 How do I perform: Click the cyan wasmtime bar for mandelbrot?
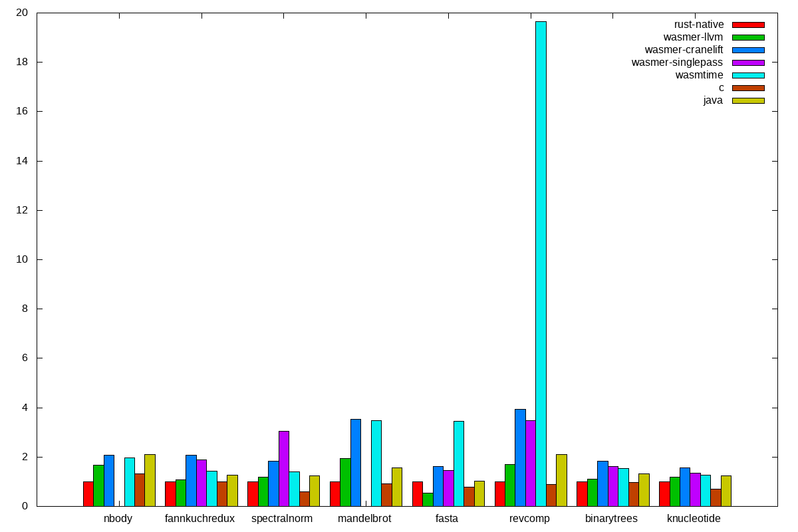376,464
